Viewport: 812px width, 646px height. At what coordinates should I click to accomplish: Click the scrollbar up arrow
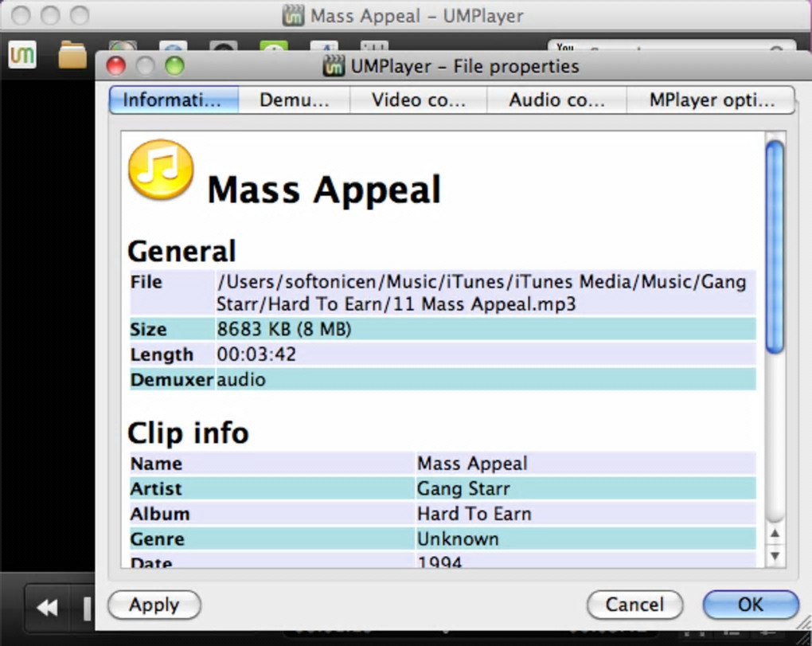(x=775, y=533)
